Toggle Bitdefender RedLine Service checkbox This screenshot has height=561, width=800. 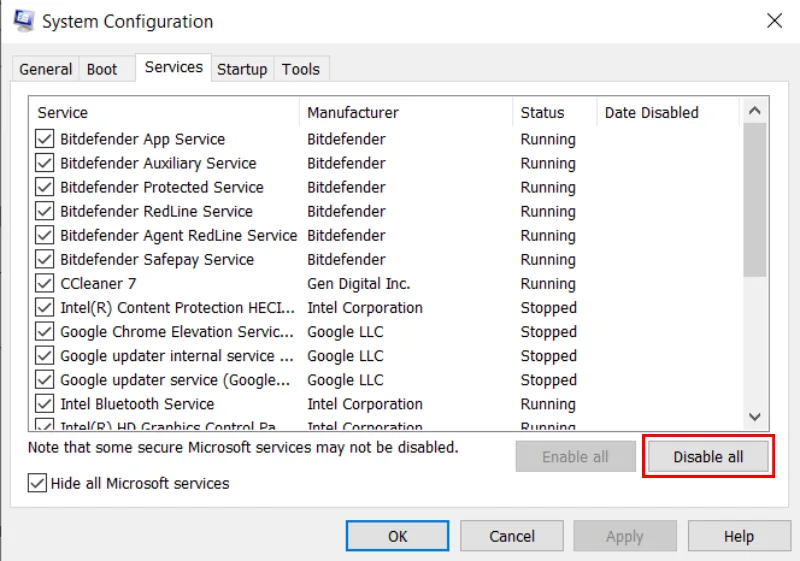coord(44,211)
